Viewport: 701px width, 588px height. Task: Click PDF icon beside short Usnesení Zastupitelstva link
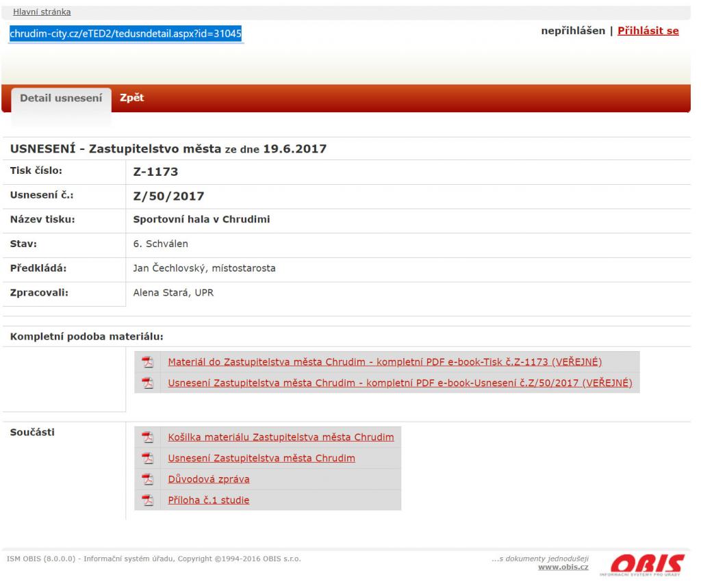146,459
